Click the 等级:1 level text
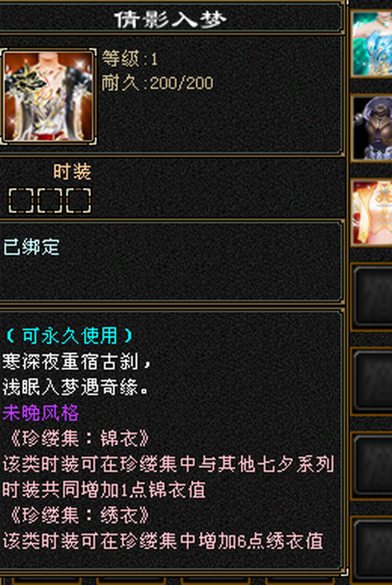Viewport: 392px width, 585px height. [x=130, y=59]
